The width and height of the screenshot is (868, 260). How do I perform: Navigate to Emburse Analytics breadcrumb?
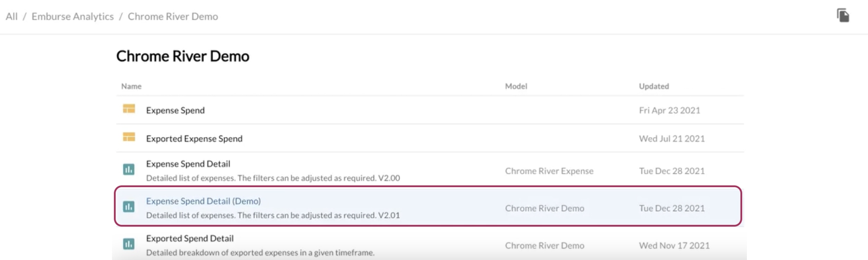pyautogui.click(x=72, y=16)
